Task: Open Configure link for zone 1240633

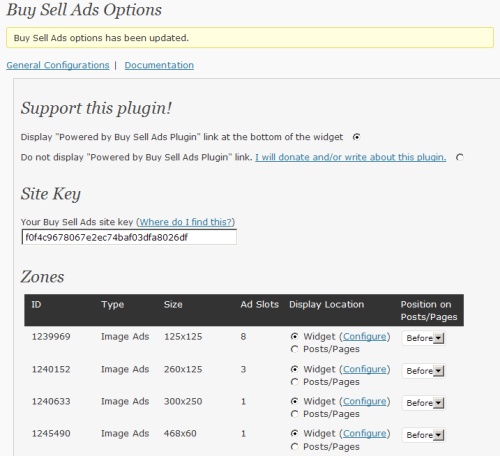Action: (365, 401)
